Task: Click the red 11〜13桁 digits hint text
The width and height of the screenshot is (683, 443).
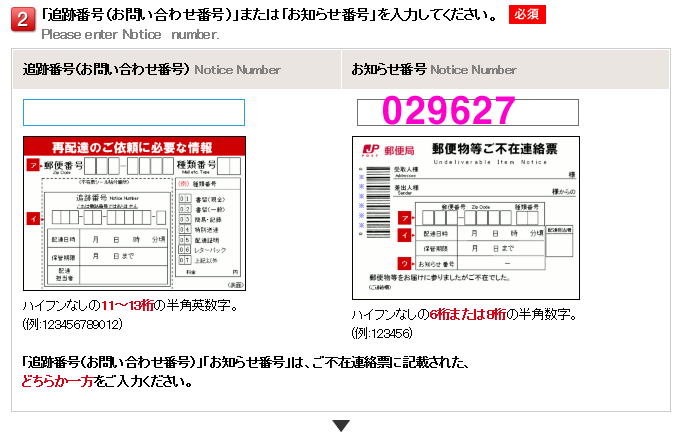Action: point(128,306)
